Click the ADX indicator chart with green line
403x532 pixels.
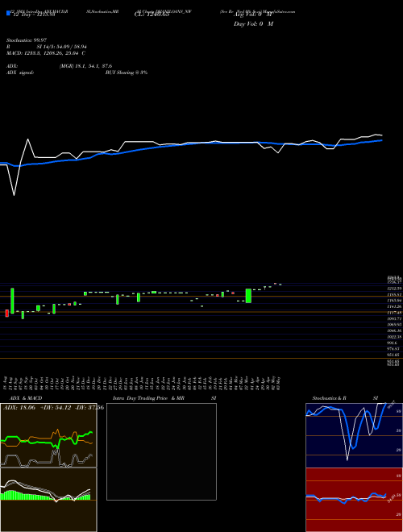tap(48, 435)
